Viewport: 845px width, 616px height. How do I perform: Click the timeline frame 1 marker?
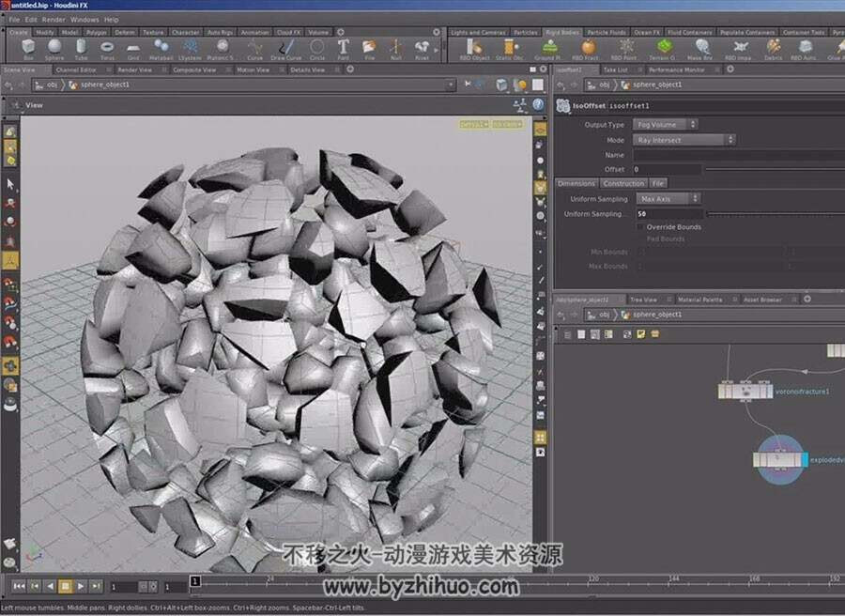tap(195, 581)
